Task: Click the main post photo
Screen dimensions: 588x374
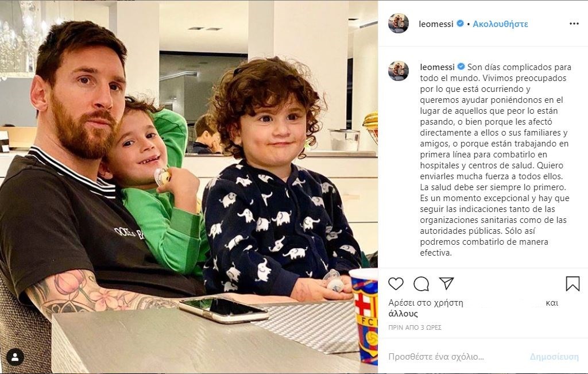Action: click(x=188, y=187)
